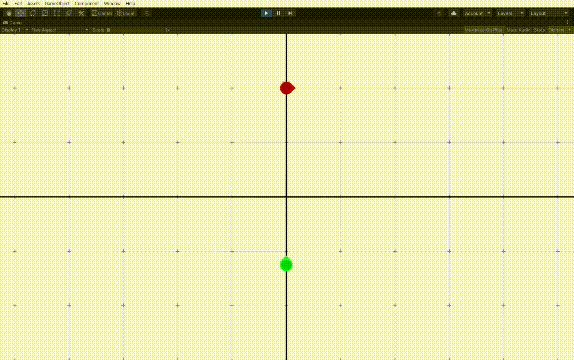Select the Rotate tool in the toolbar
574x360 pixels.
[33, 13]
